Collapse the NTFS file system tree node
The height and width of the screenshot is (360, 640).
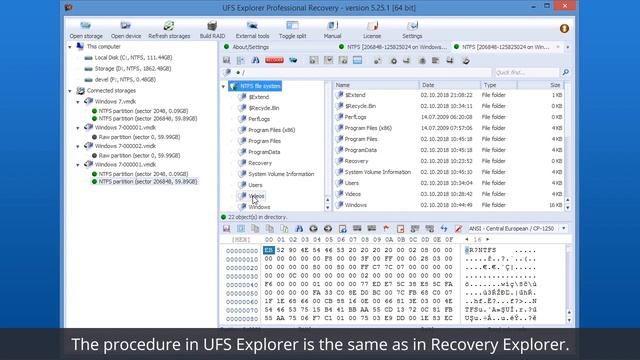click(223, 87)
